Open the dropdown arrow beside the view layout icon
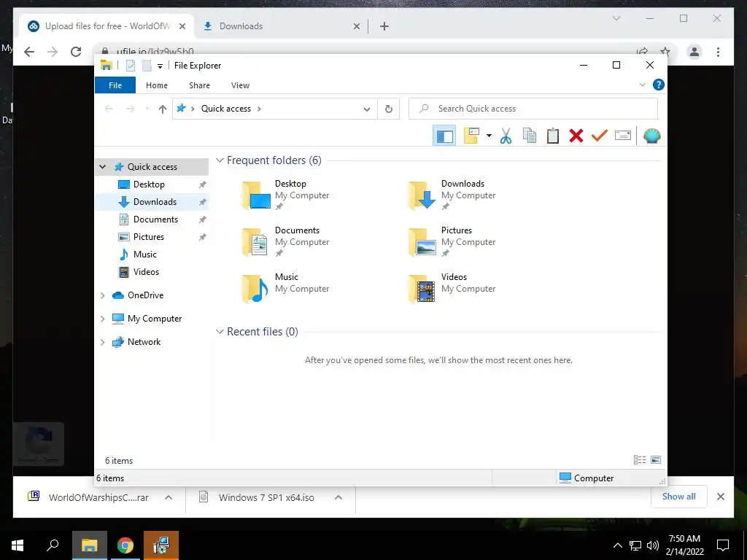747x560 pixels. [489, 136]
